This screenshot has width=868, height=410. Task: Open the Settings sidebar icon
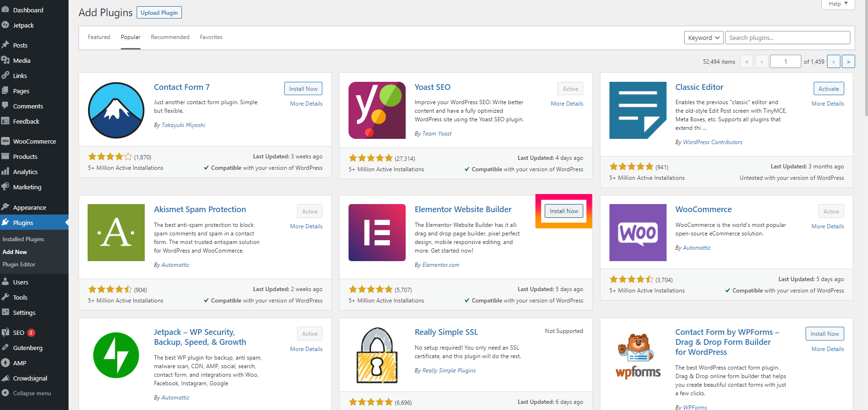[5, 312]
